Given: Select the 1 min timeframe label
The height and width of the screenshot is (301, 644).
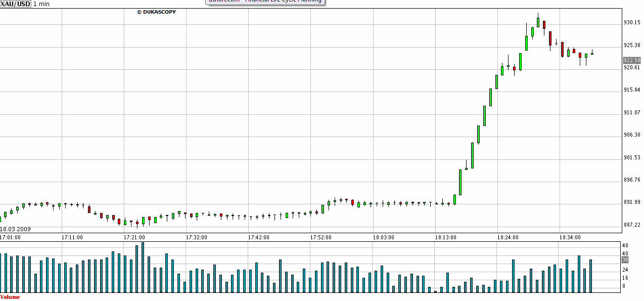Looking at the screenshot, I should click(x=42, y=4).
